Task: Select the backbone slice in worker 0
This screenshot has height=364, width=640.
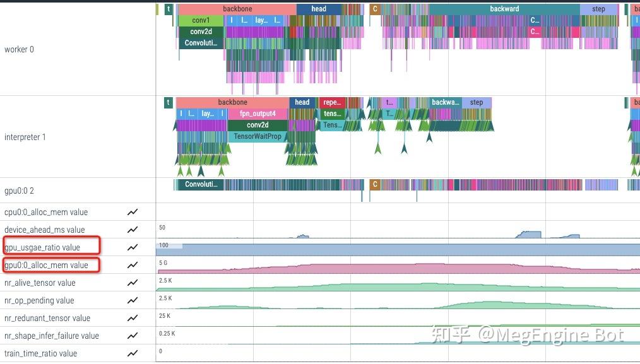Action: click(x=238, y=8)
